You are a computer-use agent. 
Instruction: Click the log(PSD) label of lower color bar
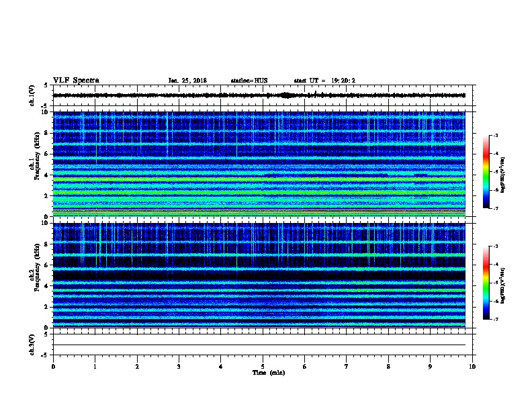pos(503,286)
